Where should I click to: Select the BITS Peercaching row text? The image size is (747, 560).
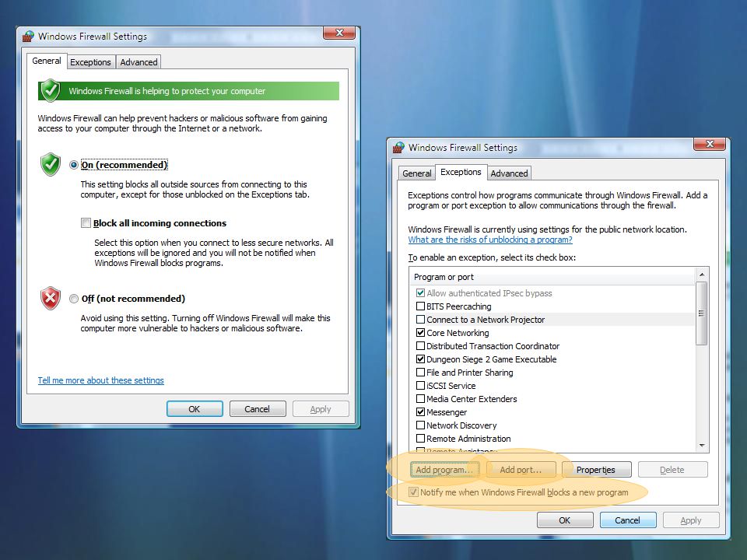pos(459,306)
